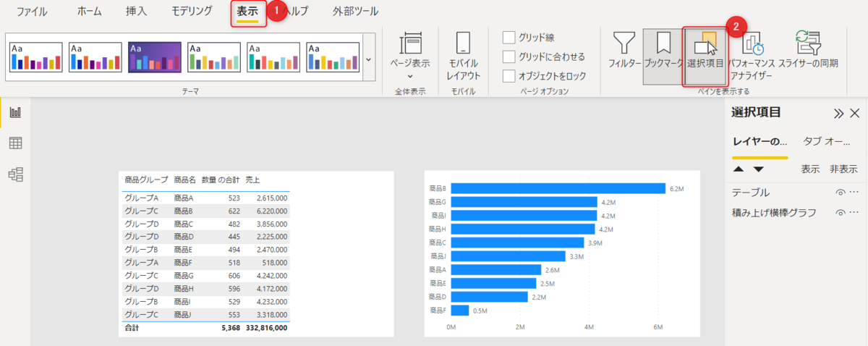Apply the fifth theme thumbnail
The width and height of the screenshot is (868, 346).
pyautogui.click(x=273, y=57)
